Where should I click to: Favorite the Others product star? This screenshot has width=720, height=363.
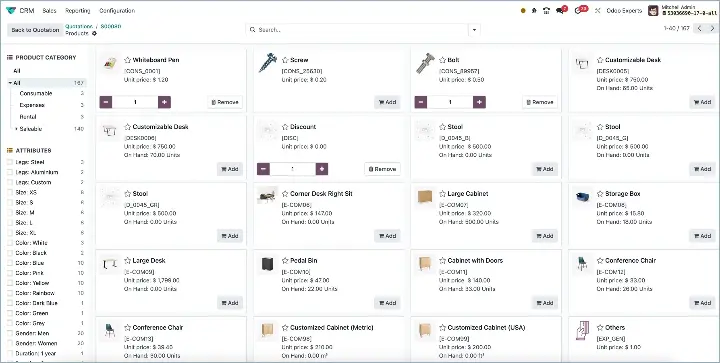[600, 328]
